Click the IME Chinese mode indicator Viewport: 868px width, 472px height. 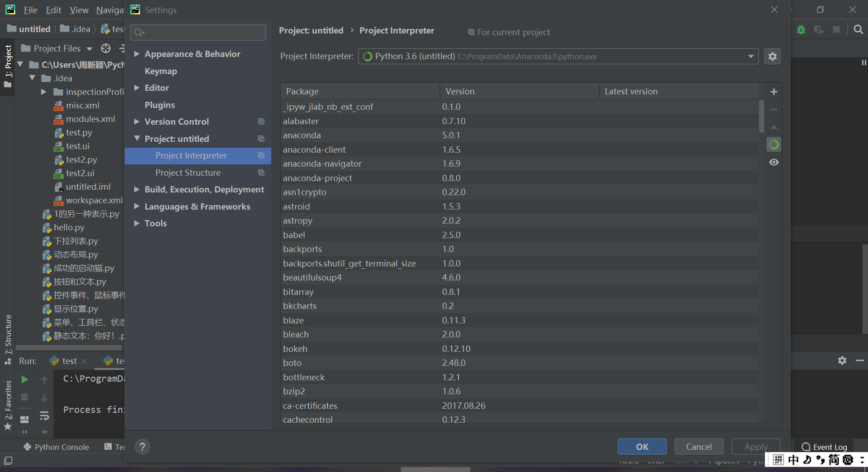(x=793, y=460)
